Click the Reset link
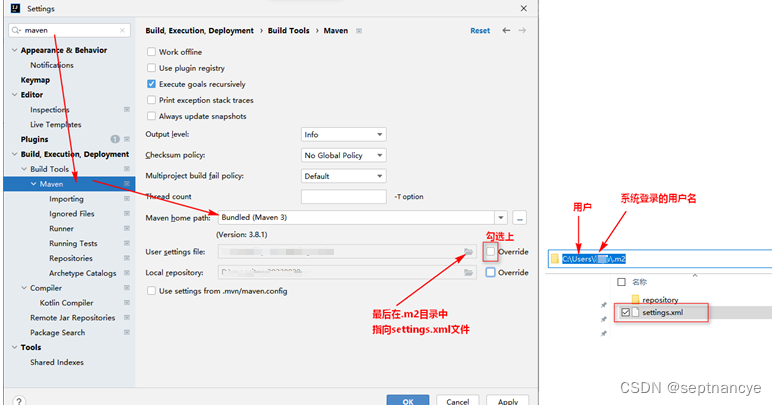The width and height of the screenshot is (776, 405). coord(480,31)
